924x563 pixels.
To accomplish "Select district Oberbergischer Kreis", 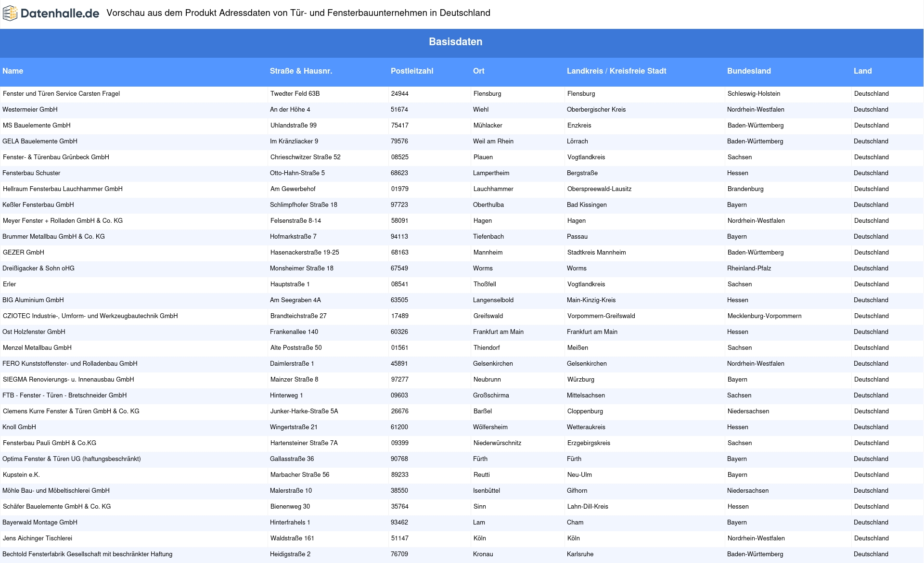I will click(596, 109).
